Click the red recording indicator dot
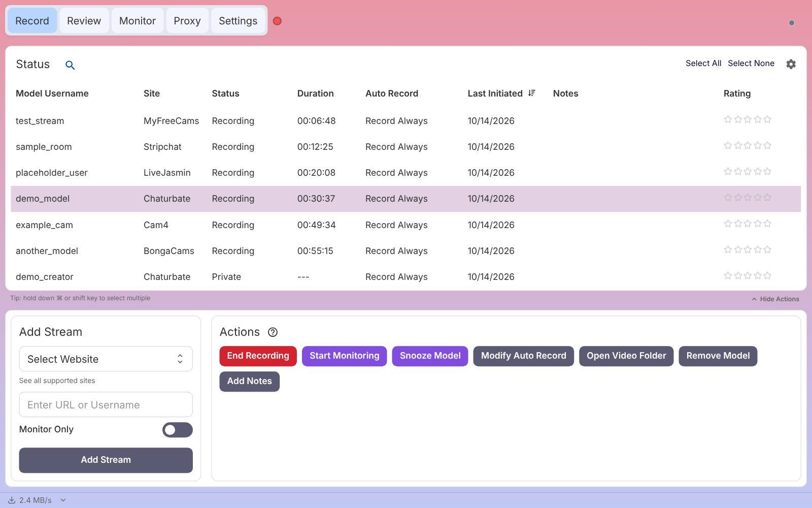 pos(277,21)
